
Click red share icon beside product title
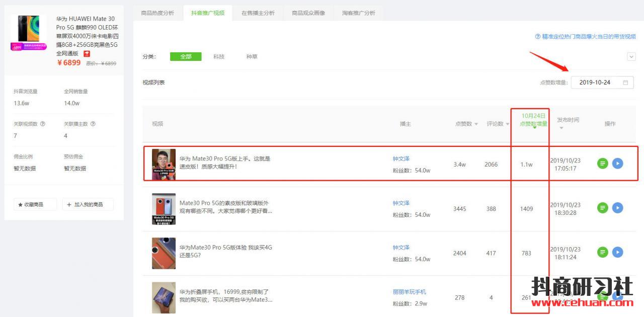[87, 53]
